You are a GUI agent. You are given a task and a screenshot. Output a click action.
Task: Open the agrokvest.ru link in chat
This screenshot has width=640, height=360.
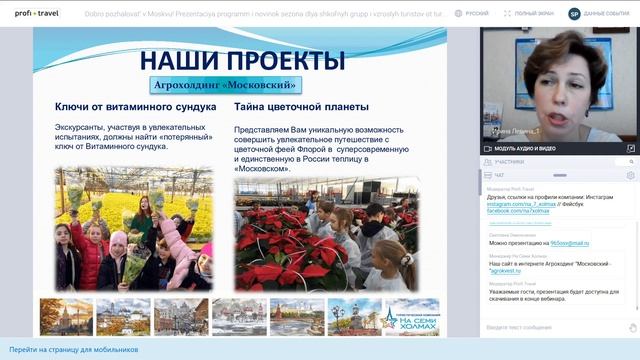[505, 271]
